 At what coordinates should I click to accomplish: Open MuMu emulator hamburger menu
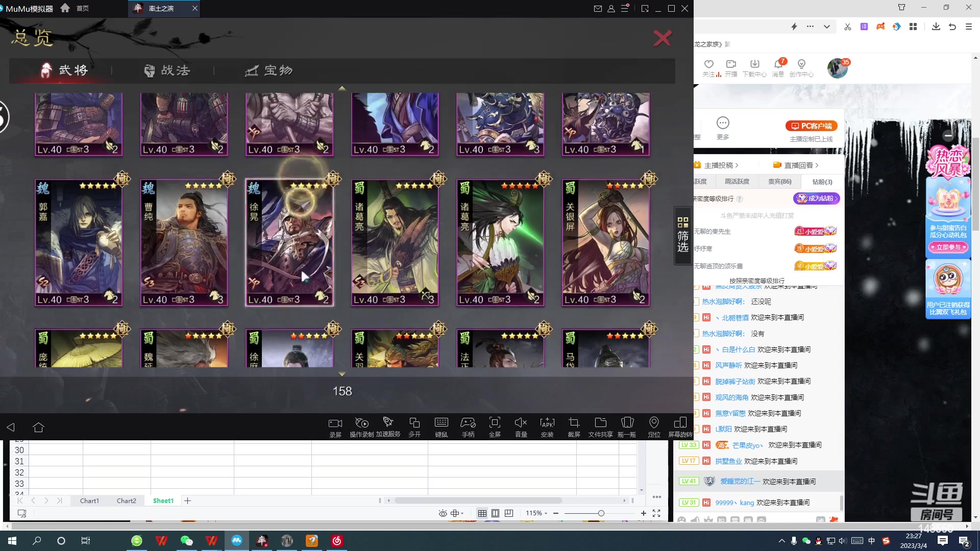pyautogui.click(x=625, y=9)
